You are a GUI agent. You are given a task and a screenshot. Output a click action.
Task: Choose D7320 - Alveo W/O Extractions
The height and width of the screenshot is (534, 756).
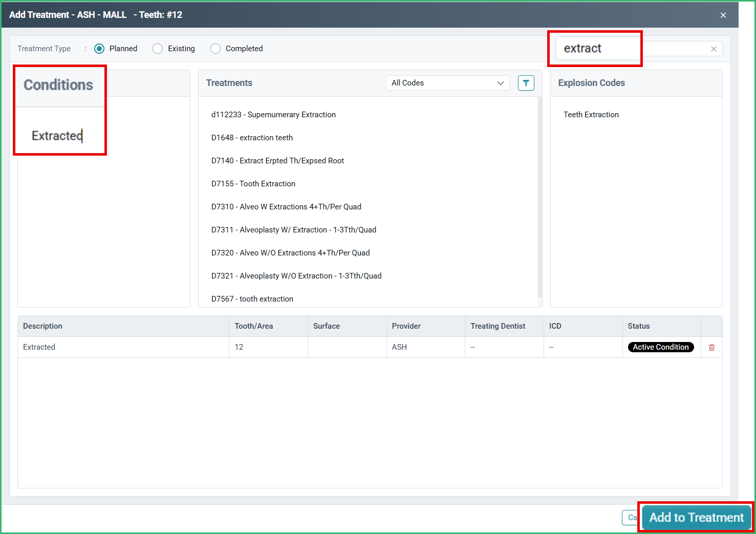pos(290,253)
